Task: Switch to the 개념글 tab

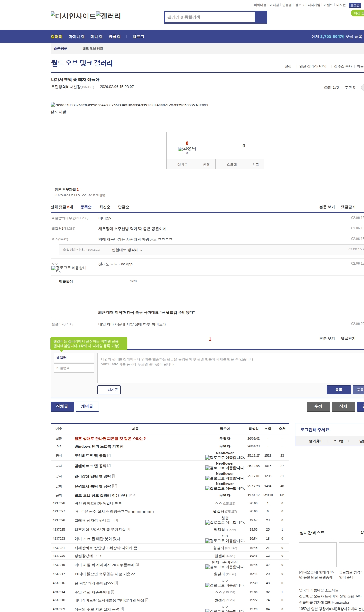Action: tap(87, 406)
